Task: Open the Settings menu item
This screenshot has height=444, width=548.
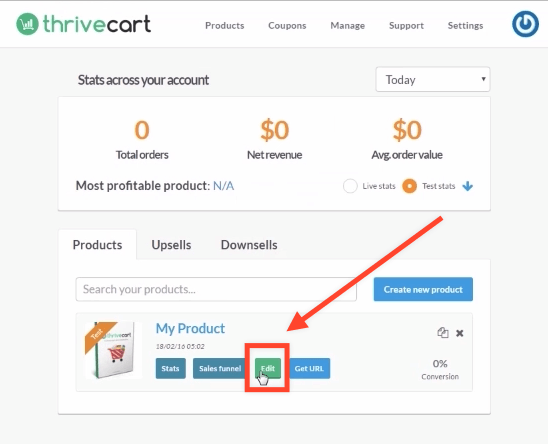Action: [466, 26]
